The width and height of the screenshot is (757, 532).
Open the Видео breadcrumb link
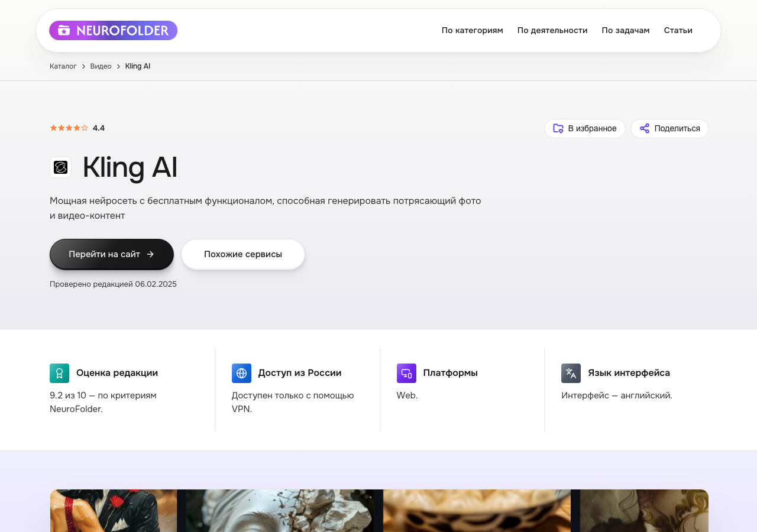pyautogui.click(x=101, y=66)
